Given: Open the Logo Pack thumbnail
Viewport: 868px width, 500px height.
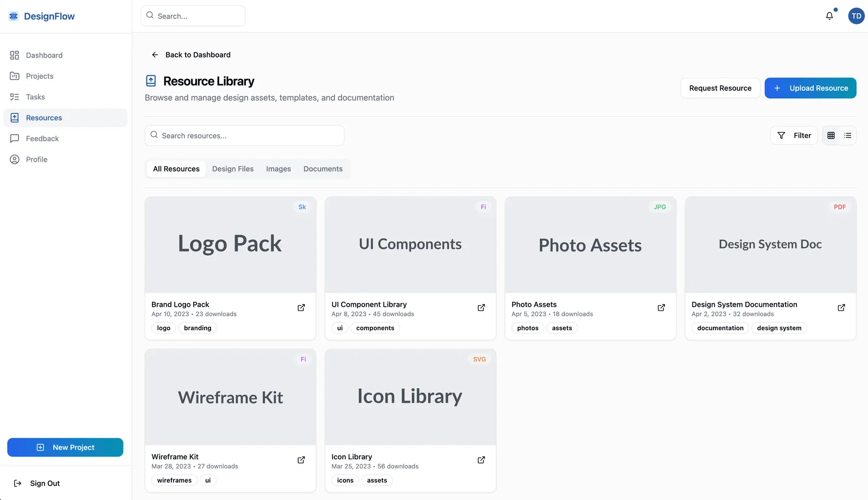Looking at the screenshot, I should (231, 245).
